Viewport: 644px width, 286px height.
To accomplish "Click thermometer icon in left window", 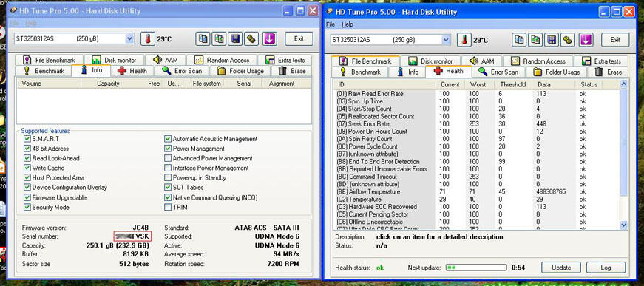I will 148,39.
